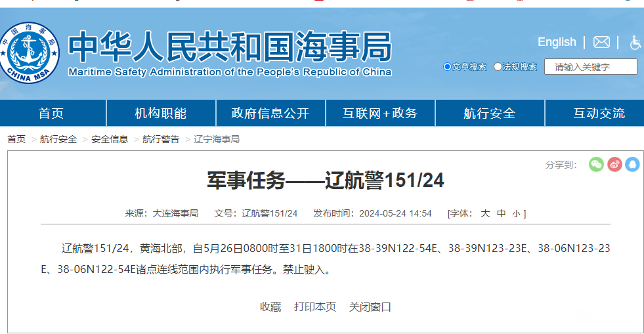The height and width of the screenshot is (334, 644).
Task: Click the source text 来源：大连海事局
Action: (161, 213)
